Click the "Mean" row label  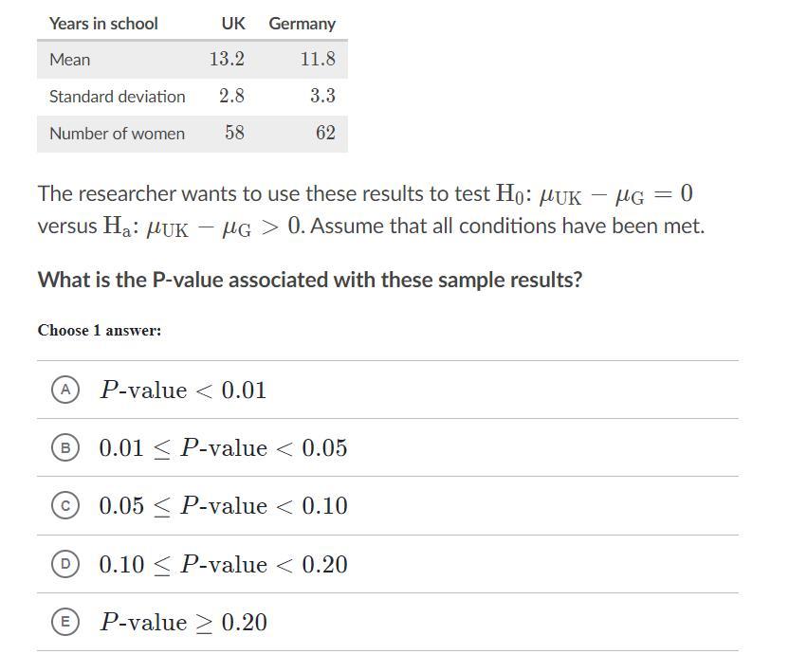pos(70,60)
